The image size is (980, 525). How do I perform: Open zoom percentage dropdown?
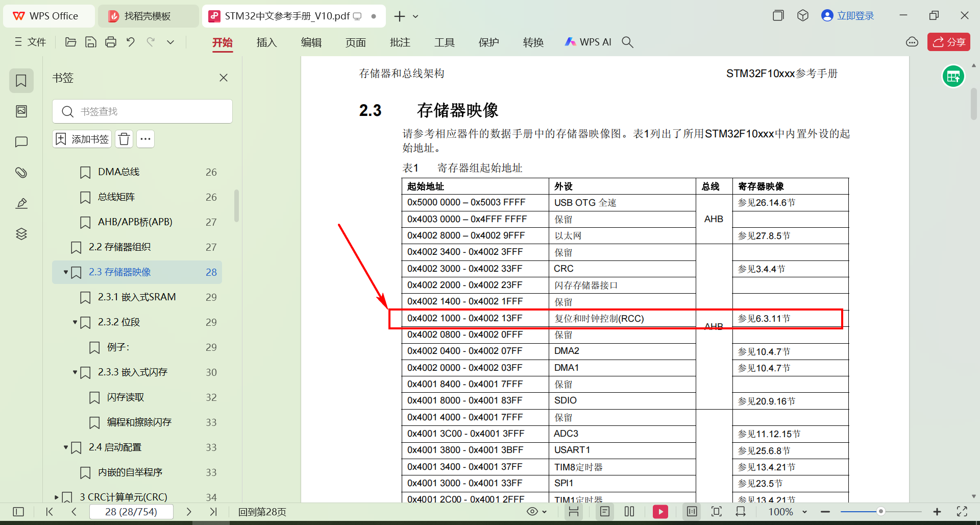coord(804,511)
